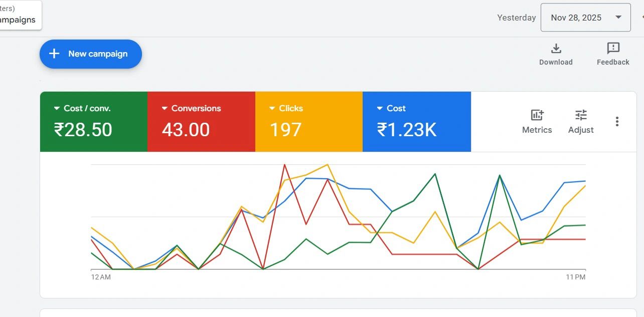
Task: Open the Nov 28, 2025 date dropdown
Action: (585, 18)
